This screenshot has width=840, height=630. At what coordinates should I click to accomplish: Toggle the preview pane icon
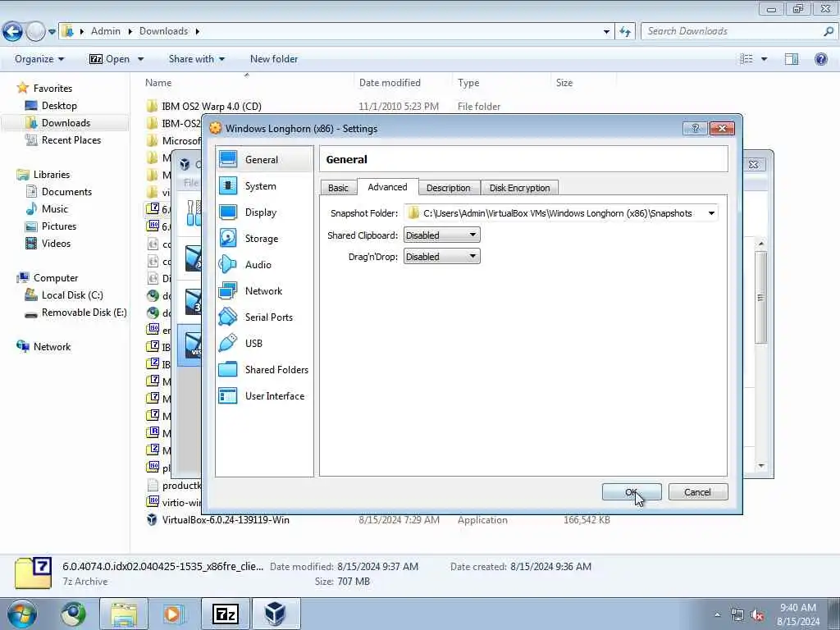(792, 59)
